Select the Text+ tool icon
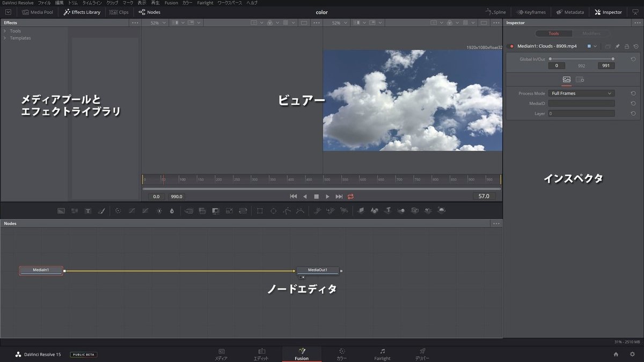Image resolution: width=644 pixels, height=362 pixels. pyautogui.click(x=88, y=211)
